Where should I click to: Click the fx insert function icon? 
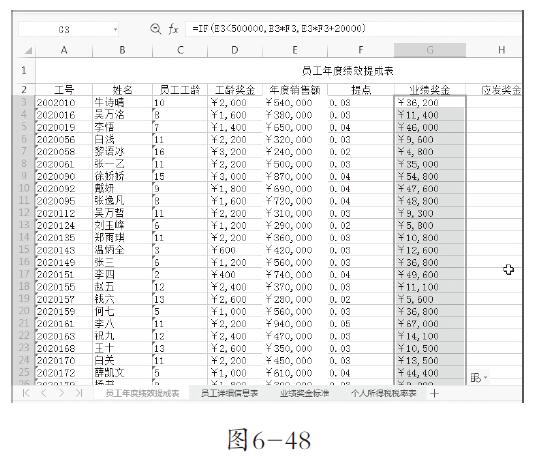click(173, 29)
